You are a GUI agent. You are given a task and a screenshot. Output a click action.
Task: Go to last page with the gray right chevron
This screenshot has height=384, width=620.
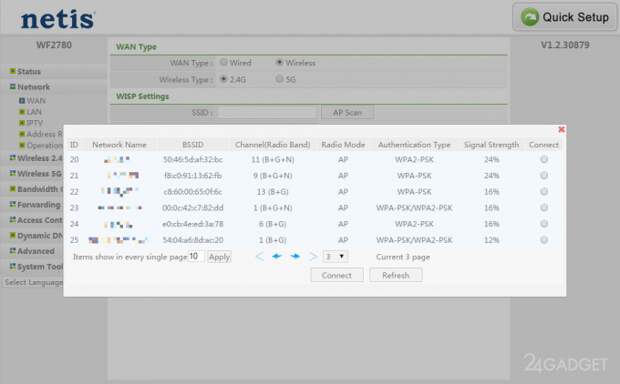click(313, 257)
